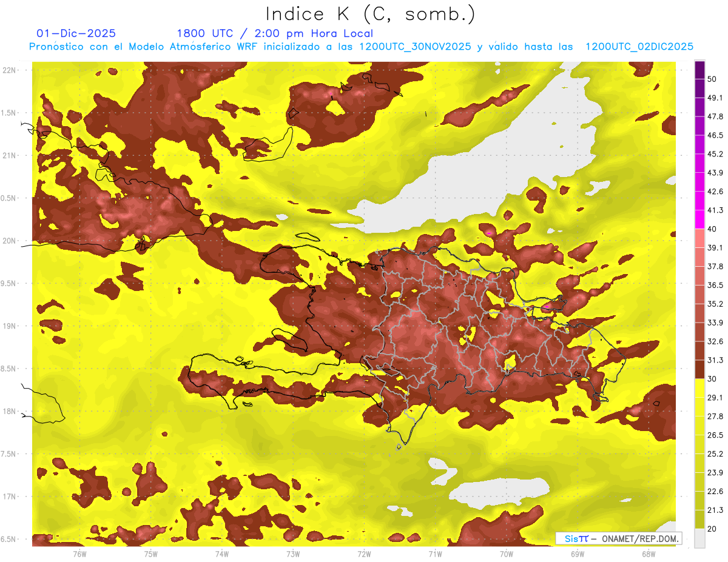Click the "1800 UTC / 2:00 pm Hora Local" text
This screenshot has width=728, height=562.
coord(274,33)
